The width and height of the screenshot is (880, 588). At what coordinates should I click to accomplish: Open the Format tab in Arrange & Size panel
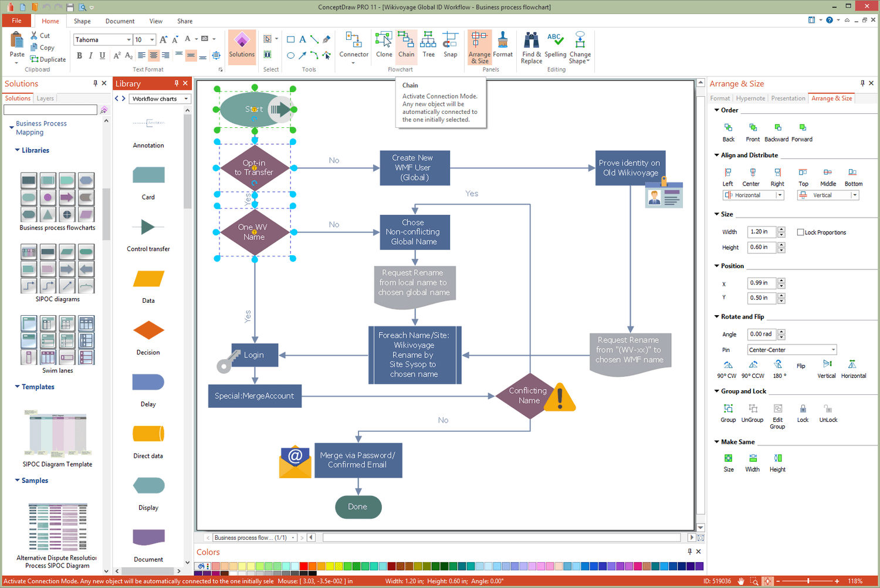(720, 98)
